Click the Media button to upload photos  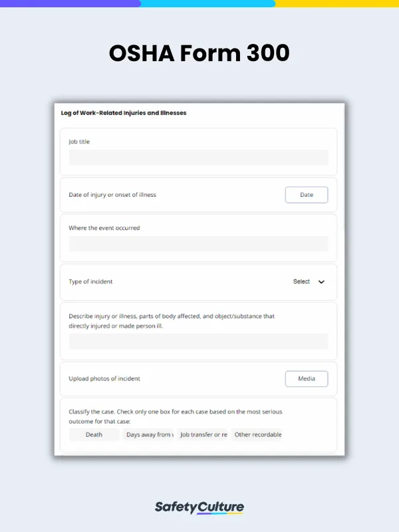coord(307,378)
